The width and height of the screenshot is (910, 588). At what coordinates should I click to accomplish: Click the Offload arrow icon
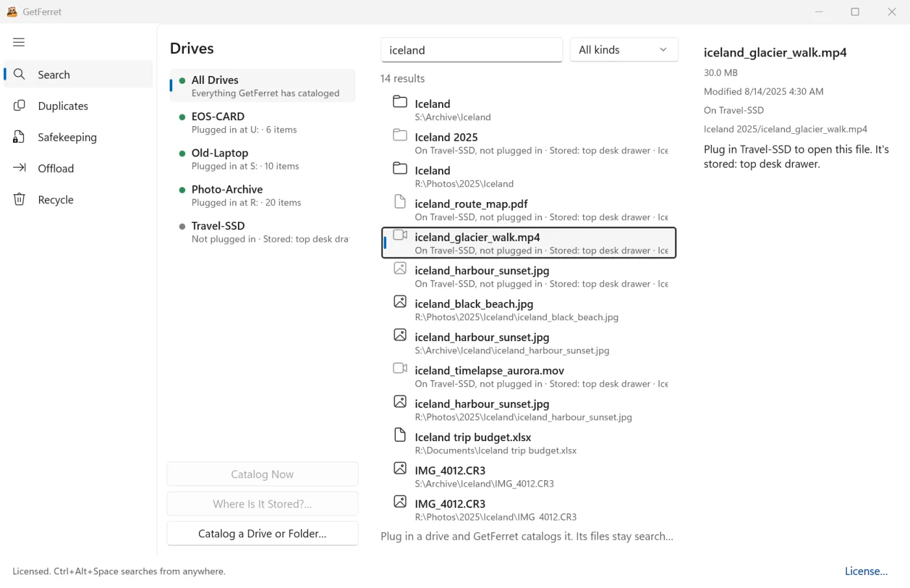coord(19,168)
